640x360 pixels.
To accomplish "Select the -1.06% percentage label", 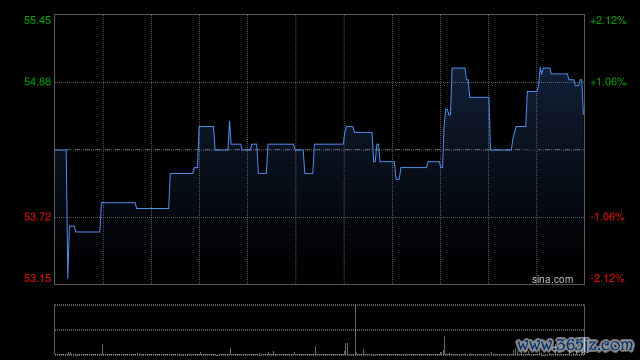I will pyautogui.click(x=607, y=217).
